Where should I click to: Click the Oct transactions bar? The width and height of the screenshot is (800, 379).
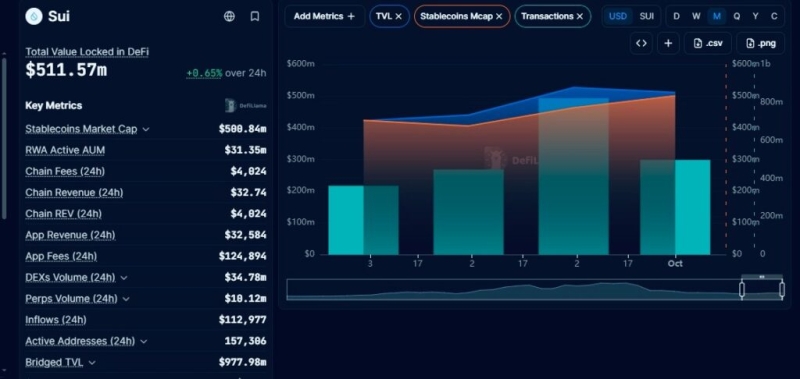click(675, 207)
